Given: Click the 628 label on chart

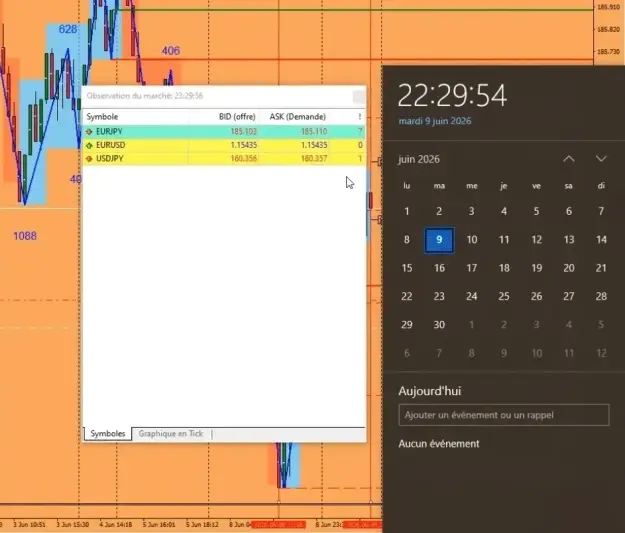Looking at the screenshot, I should 67,29.
